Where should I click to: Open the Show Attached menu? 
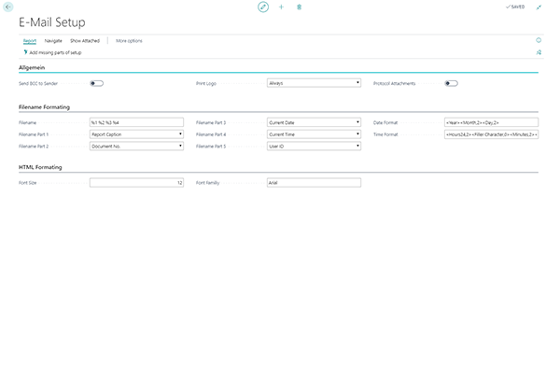coord(85,41)
